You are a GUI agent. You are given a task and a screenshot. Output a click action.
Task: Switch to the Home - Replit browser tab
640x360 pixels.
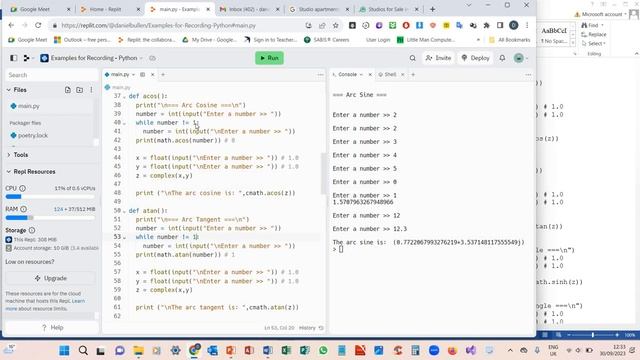click(x=110, y=9)
